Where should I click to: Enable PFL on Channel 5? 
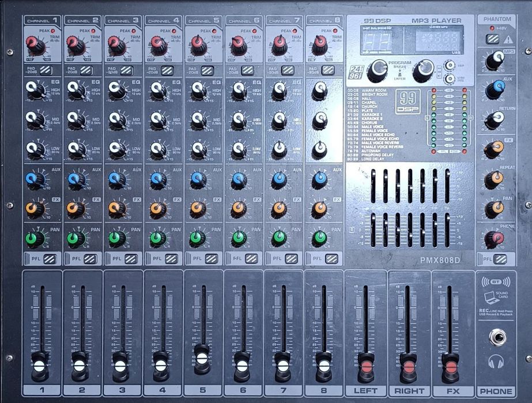212,259
